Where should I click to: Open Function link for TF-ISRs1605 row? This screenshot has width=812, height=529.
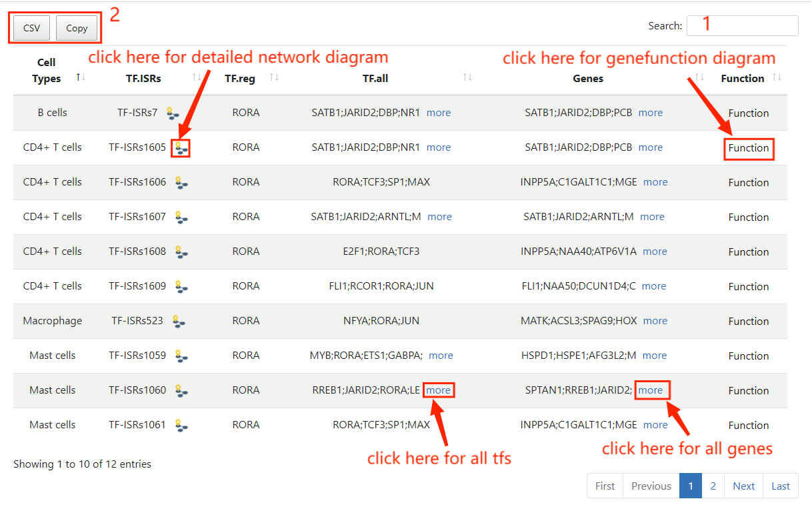[749, 148]
